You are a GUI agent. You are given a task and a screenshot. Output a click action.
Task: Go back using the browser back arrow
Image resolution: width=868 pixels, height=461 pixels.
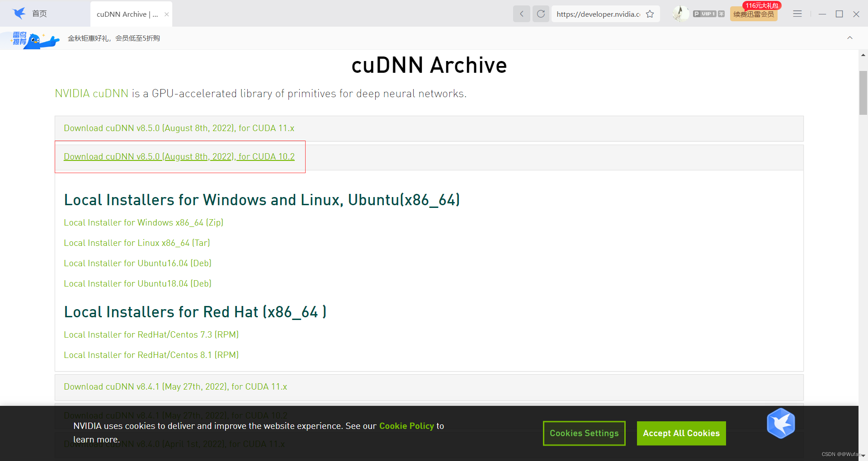click(521, 14)
